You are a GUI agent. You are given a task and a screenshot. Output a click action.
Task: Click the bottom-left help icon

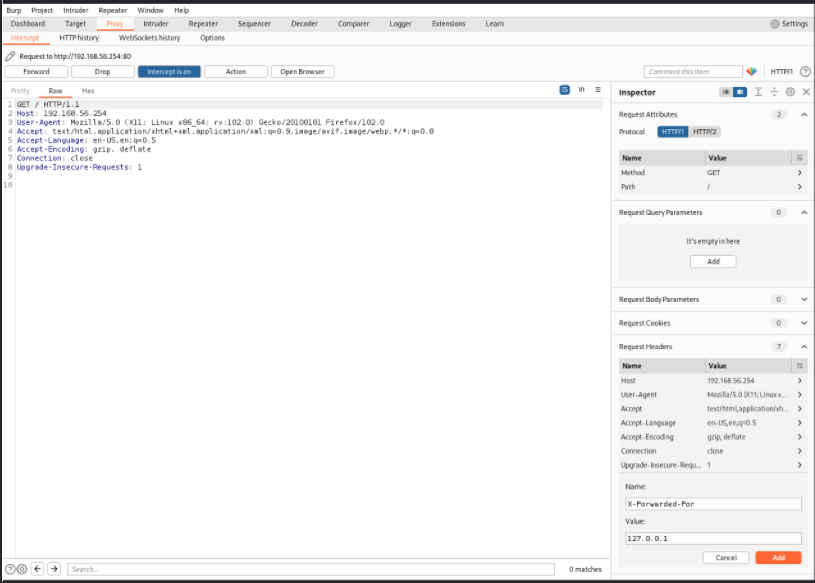point(9,569)
